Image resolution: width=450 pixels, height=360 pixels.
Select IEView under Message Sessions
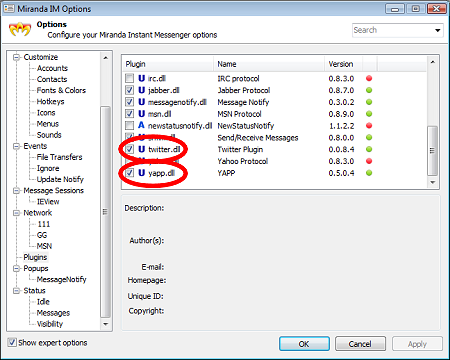tap(48, 202)
